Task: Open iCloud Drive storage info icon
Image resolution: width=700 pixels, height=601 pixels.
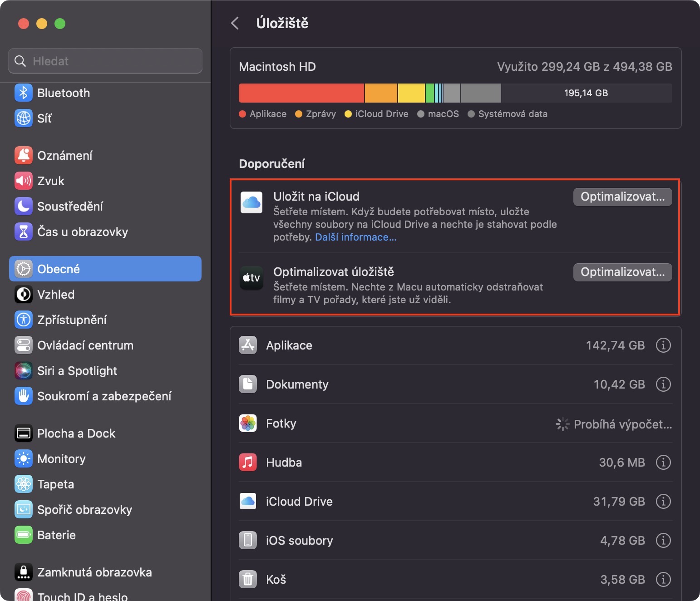Action: (x=663, y=502)
